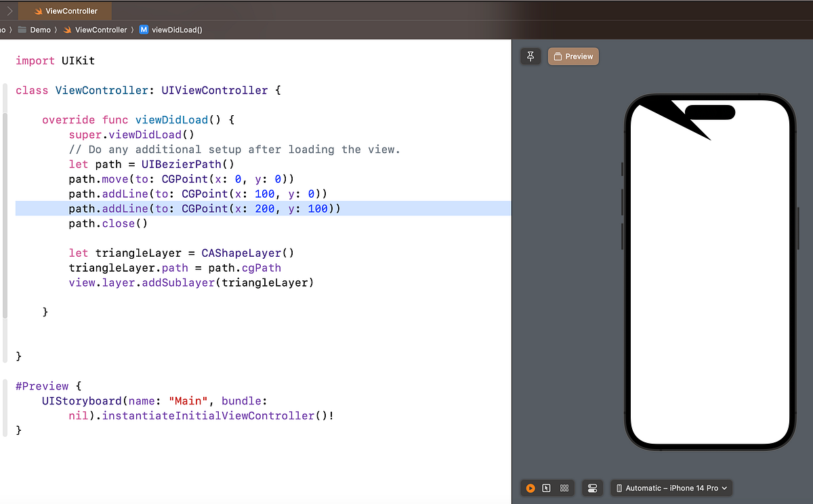
Task: Pin the preview canvas with the pin icon
Action: click(x=530, y=56)
